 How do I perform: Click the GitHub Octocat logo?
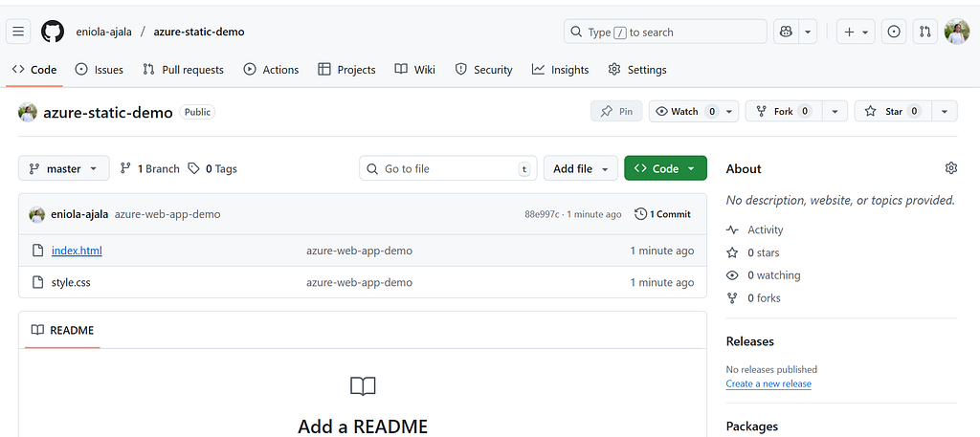53,32
